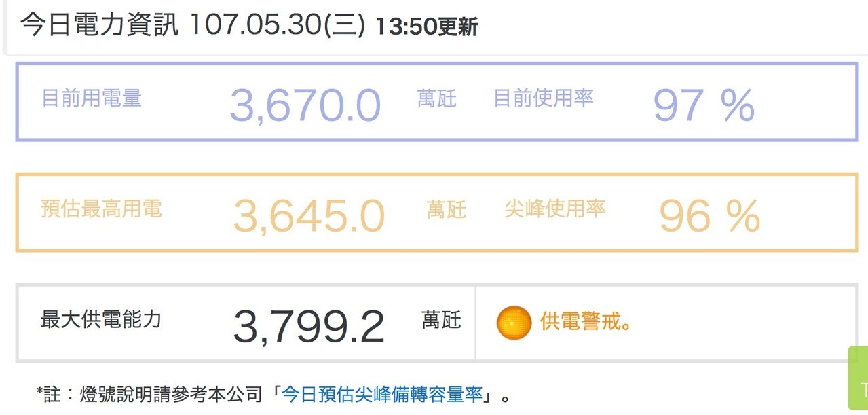Click the 目前使用率 label
The image size is (868, 415).
point(544,98)
